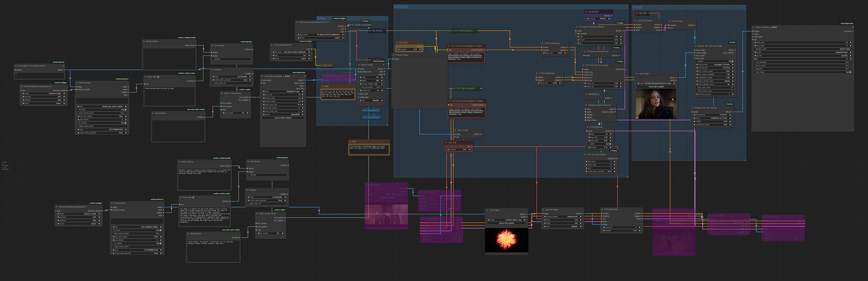The image size is (868, 281).
Task: Collapse the upper Primitive node
Action: pyautogui.click(x=212, y=70)
